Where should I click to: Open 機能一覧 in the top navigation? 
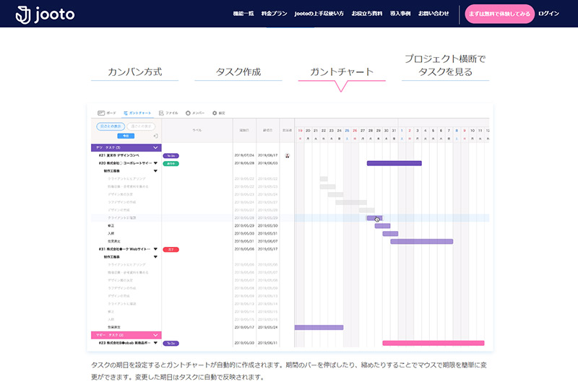[243, 14]
